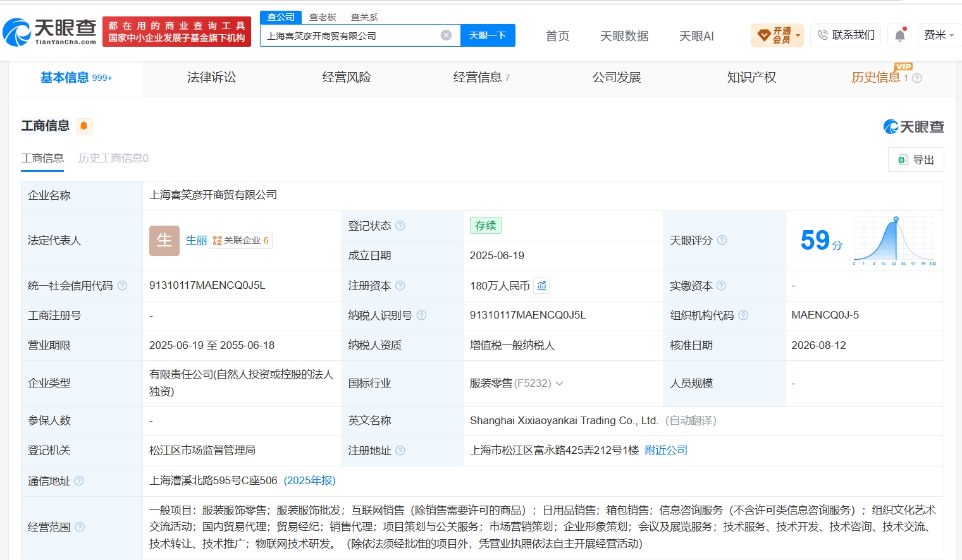Click the 松江区市场监督管理局 cell
962x560 pixels.
tap(202, 450)
